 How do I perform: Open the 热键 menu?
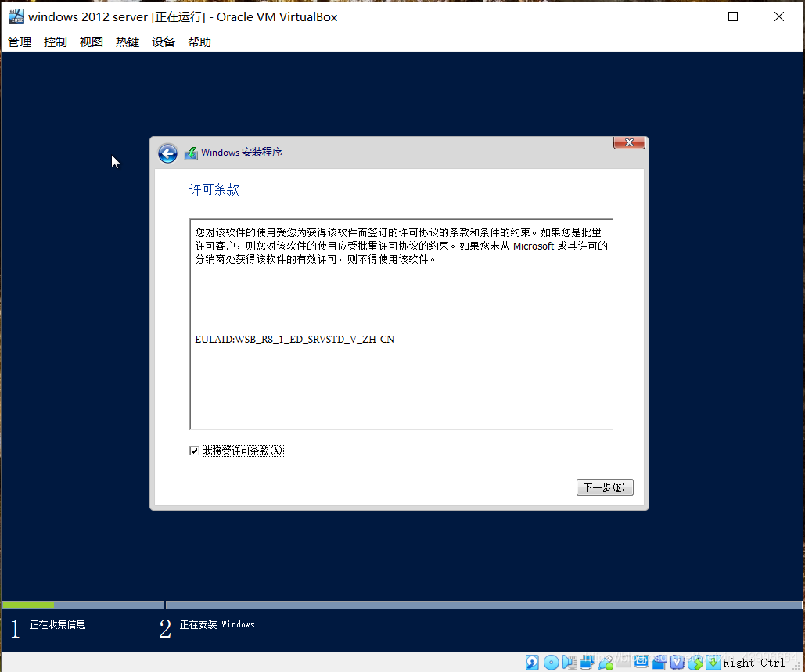128,42
